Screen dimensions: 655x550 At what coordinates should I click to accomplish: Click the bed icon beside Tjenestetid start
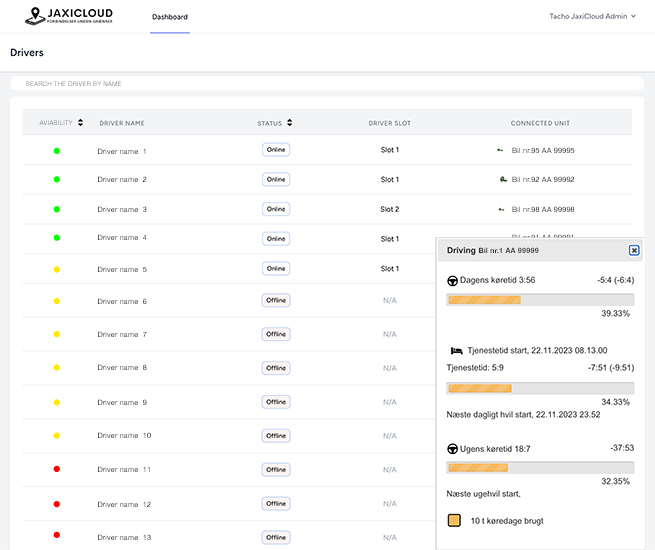tap(457, 351)
